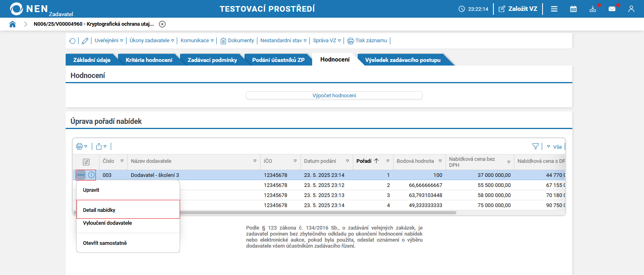
Task: Click date cell 23. 5. 2025 23:12
Action: point(324,185)
